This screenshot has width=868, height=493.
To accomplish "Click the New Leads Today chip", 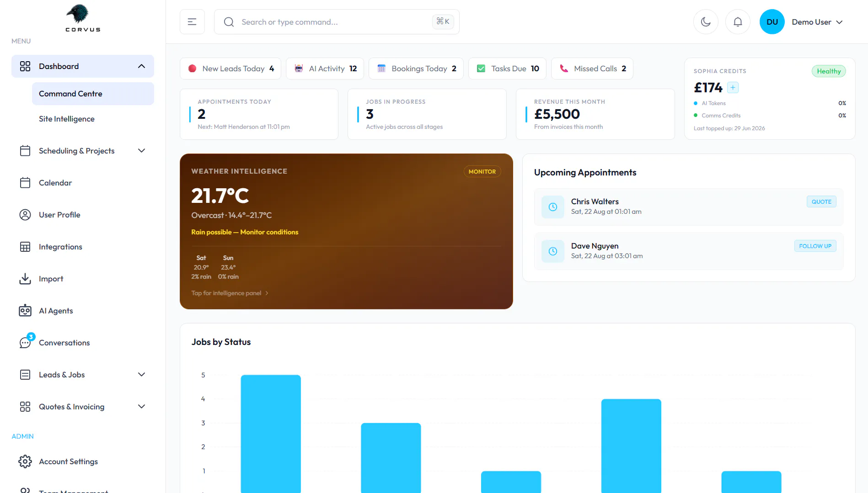I will (x=230, y=69).
